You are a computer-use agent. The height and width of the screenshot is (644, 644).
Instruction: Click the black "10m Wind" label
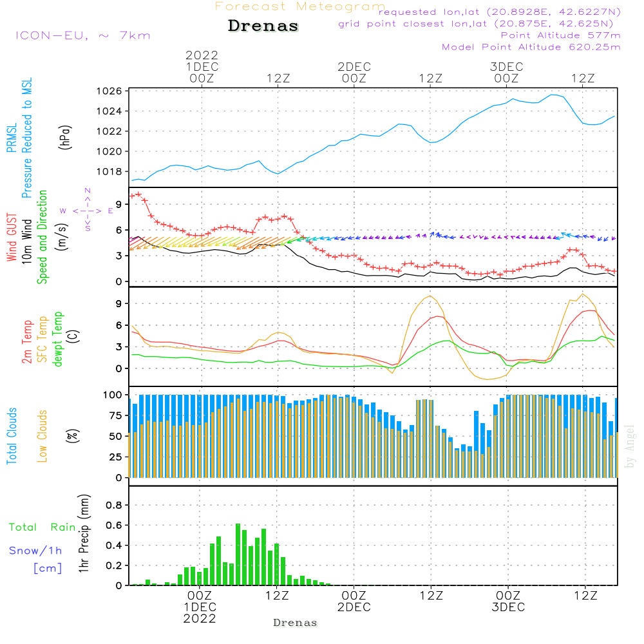[x=26, y=241]
